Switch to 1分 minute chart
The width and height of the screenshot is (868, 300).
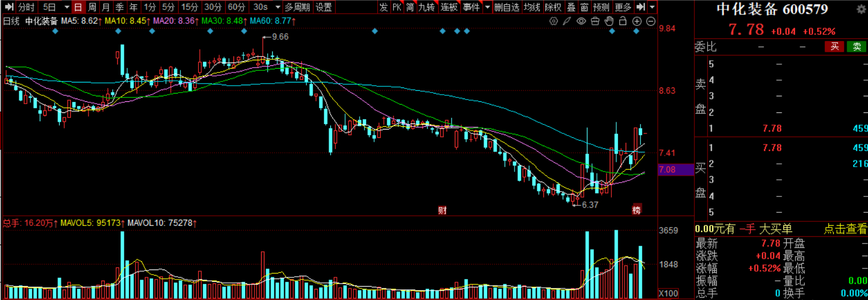click(x=150, y=7)
